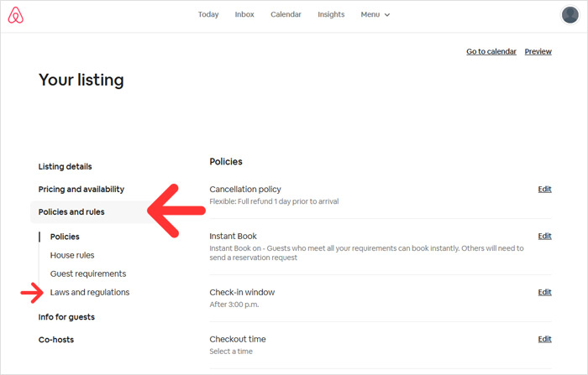Click the Airbnb logo icon

pyautogui.click(x=16, y=15)
